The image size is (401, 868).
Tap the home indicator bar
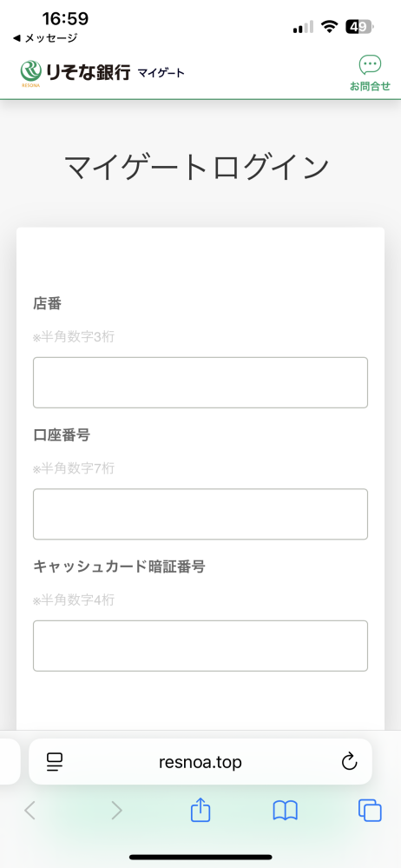[x=200, y=857]
